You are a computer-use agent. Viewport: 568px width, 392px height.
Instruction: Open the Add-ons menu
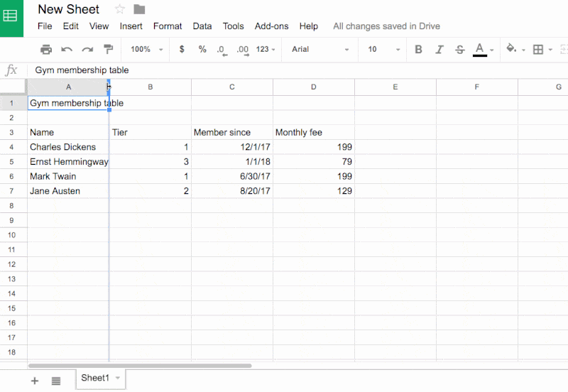click(271, 26)
